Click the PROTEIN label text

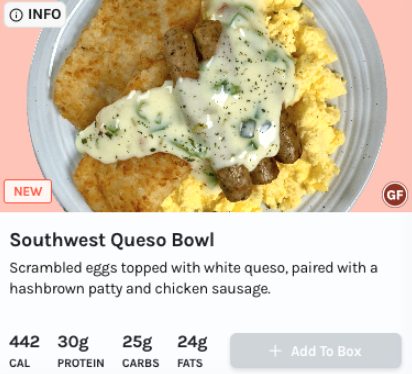pos(81,363)
